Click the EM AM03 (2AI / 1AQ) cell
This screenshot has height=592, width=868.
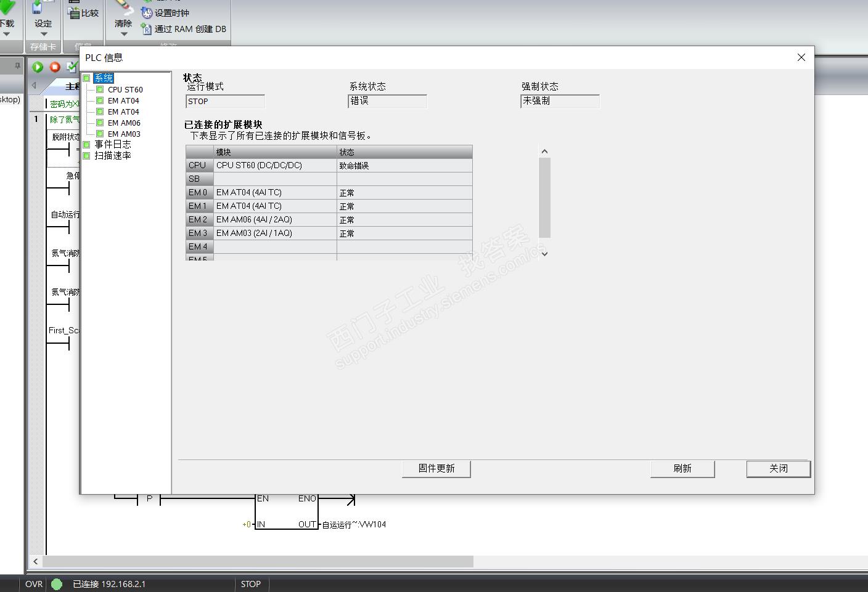[x=275, y=233]
